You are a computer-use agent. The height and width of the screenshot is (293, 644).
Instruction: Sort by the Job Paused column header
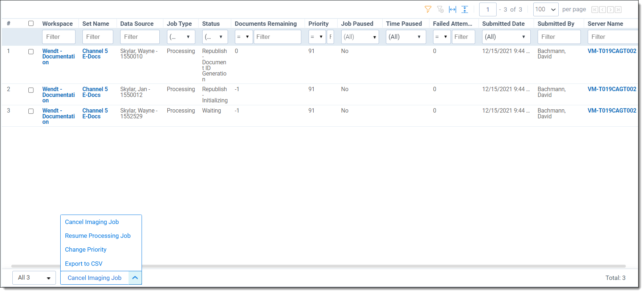tap(357, 24)
